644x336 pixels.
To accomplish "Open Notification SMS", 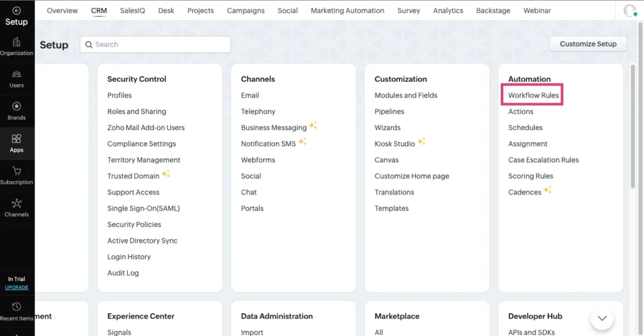I will (x=268, y=143).
